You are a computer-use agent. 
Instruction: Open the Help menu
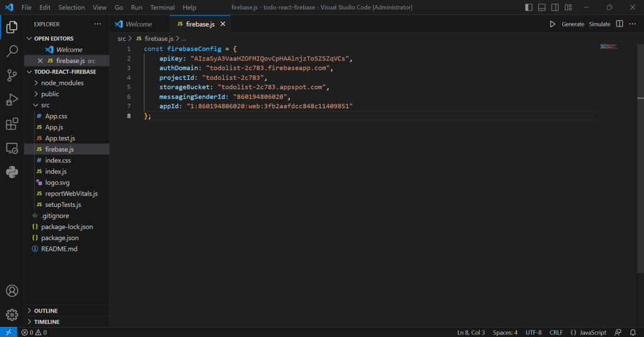tap(189, 8)
